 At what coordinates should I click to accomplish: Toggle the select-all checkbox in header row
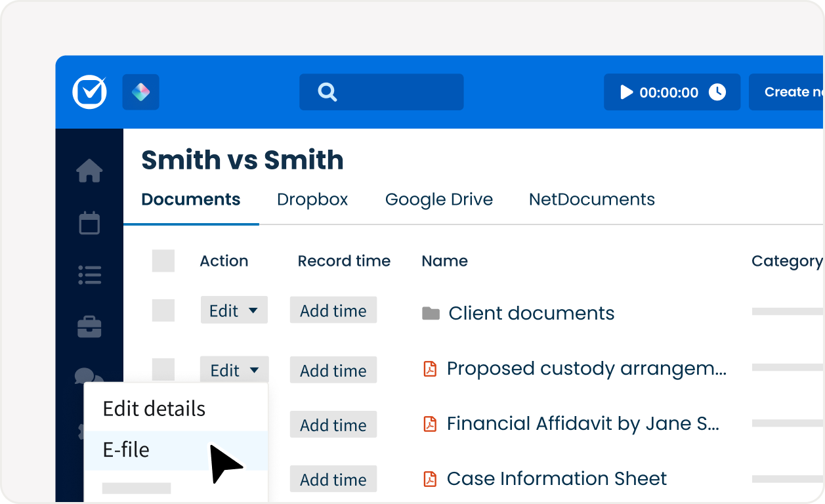click(x=163, y=261)
